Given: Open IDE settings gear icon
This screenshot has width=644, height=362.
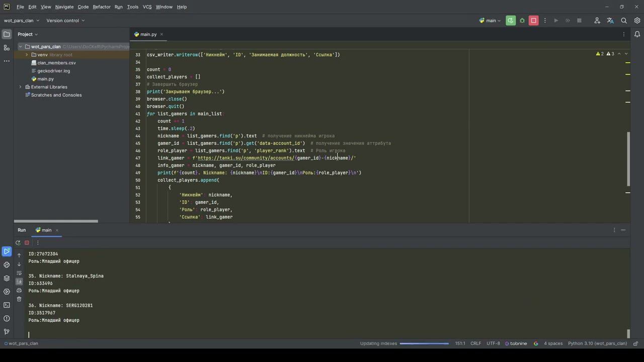Looking at the screenshot, I should click(x=637, y=21).
